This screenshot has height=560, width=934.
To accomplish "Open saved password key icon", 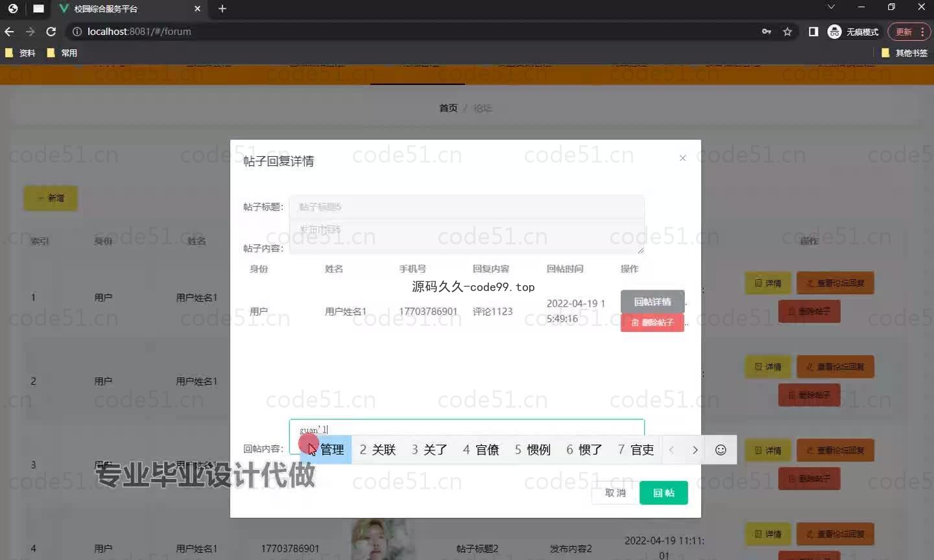I will [767, 31].
